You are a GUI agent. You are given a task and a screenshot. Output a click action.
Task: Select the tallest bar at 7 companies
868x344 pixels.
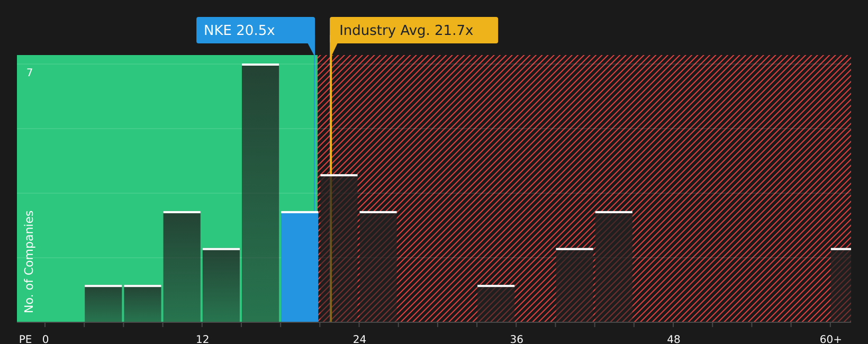coord(260,193)
